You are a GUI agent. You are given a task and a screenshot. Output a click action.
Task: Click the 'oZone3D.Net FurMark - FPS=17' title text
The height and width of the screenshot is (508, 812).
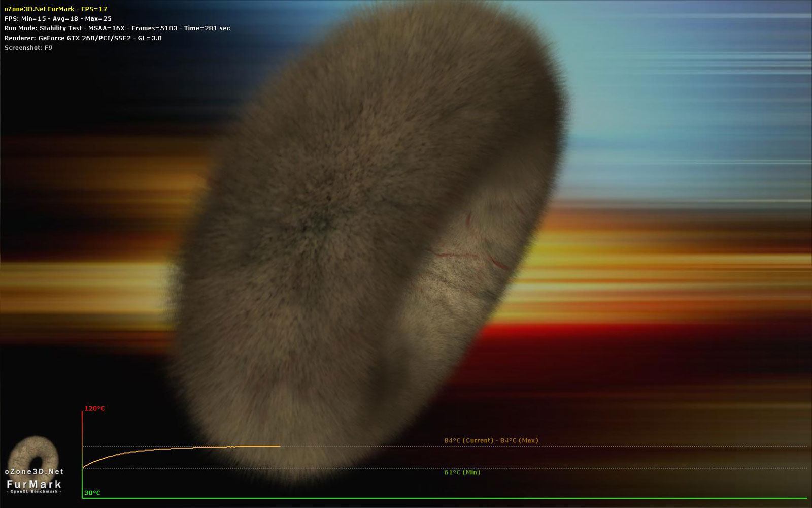coord(56,9)
